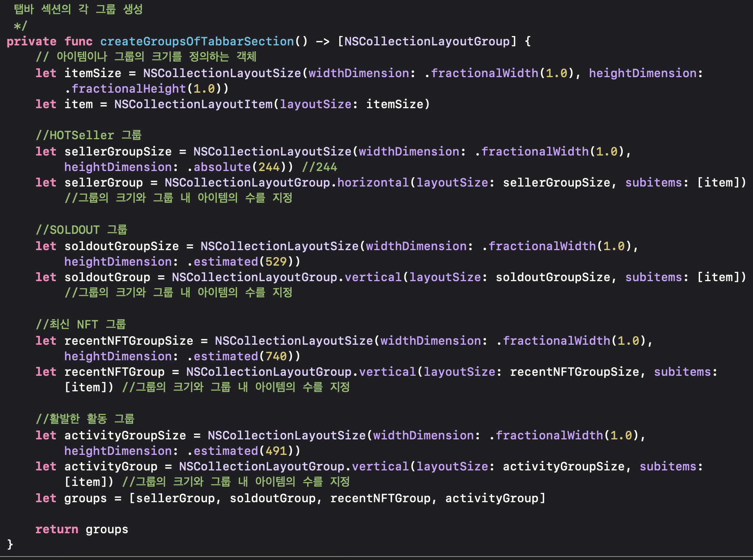This screenshot has width=753, height=560.
Task: Click the recentNFTGroup variable declaration
Action: click(x=114, y=372)
